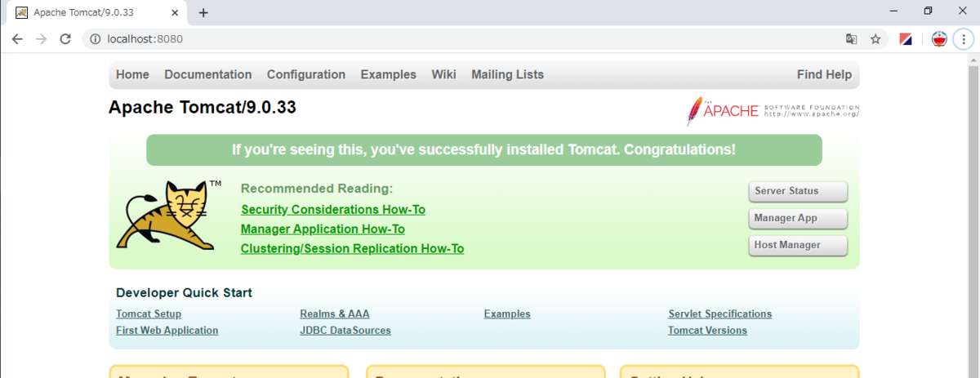The height and width of the screenshot is (378, 980).
Task: Open the Chrome three-dot menu
Action: pyautogui.click(x=964, y=39)
